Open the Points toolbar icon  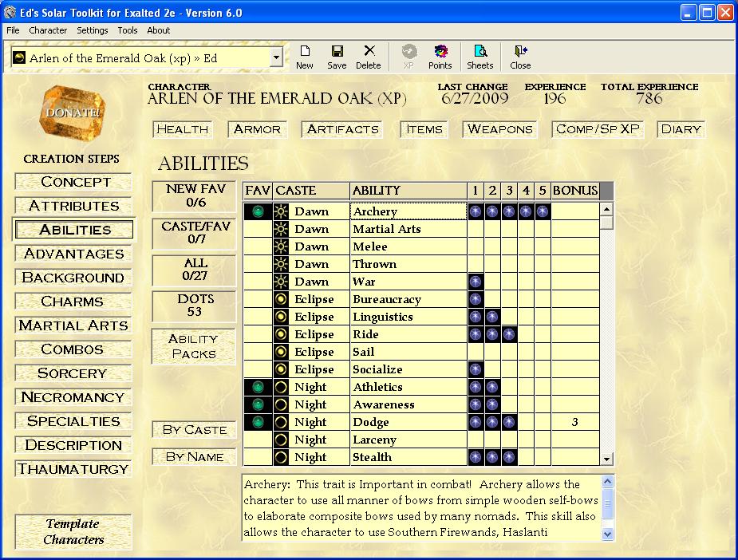coord(440,57)
